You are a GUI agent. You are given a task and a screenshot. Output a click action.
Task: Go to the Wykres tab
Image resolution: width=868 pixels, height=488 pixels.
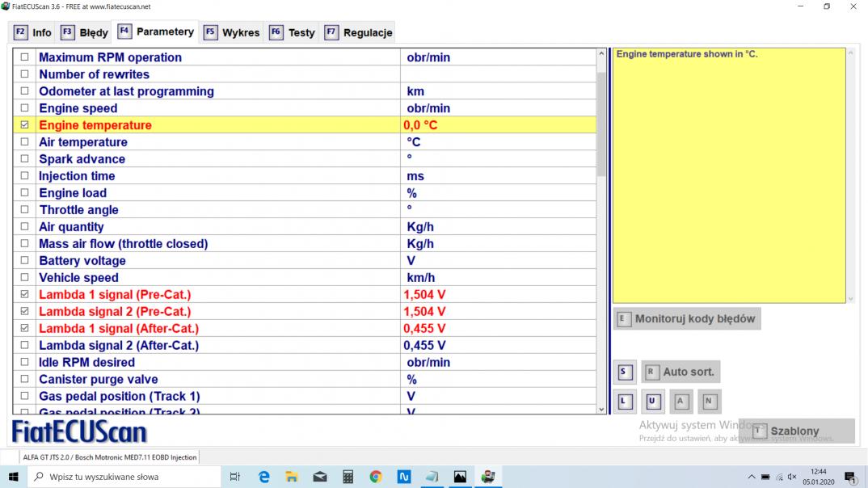231,32
